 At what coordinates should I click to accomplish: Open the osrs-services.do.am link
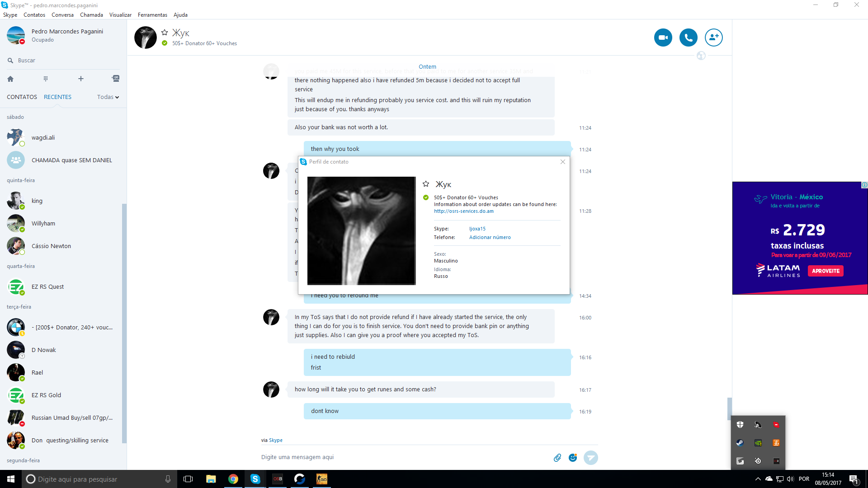pyautogui.click(x=463, y=211)
